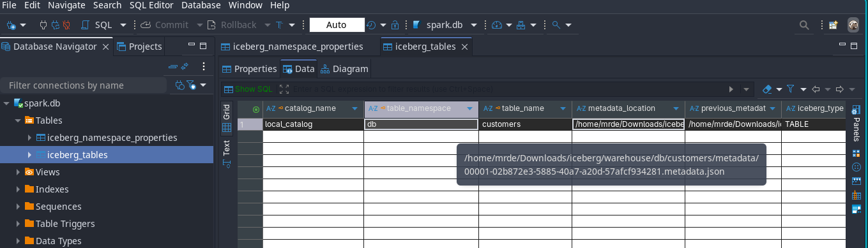The width and height of the screenshot is (868, 248).
Task: Click the SQL filter expression field
Action: tap(508, 89)
